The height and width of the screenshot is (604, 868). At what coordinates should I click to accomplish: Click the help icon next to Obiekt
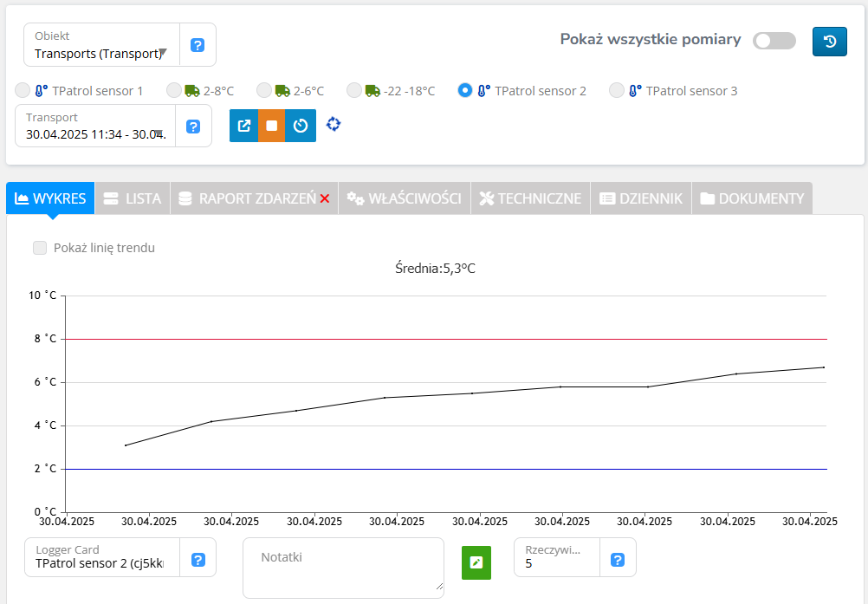pyautogui.click(x=198, y=45)
